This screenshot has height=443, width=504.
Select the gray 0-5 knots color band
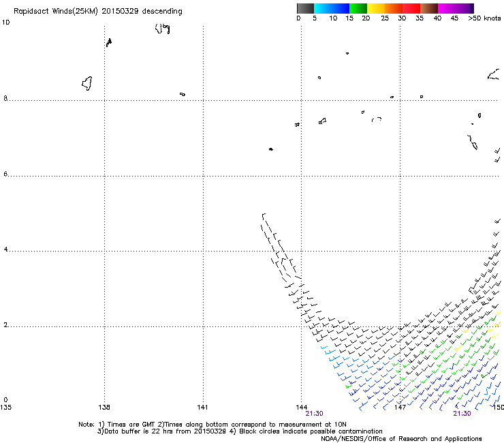click(305, 8)
